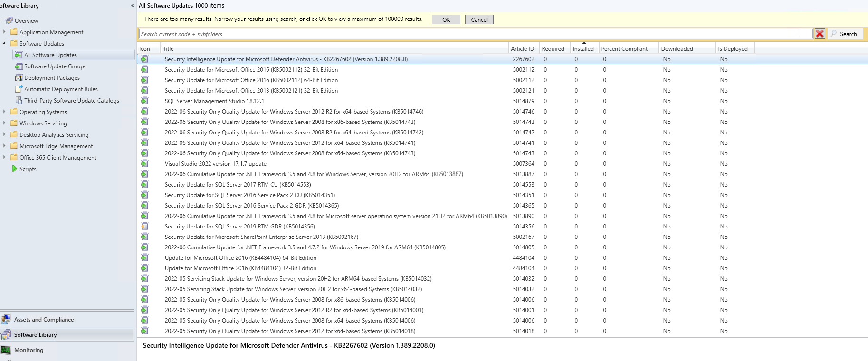Select Office 2013 (KB5002121) 32-Bit Edition row
The width and height of the screenshot is (868, 361).
coord(502,90)
